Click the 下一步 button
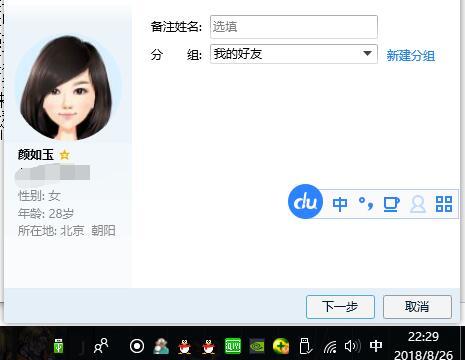The width and height of the screenshot is (465, 360). pyautogui.click(x=340, y=306)
